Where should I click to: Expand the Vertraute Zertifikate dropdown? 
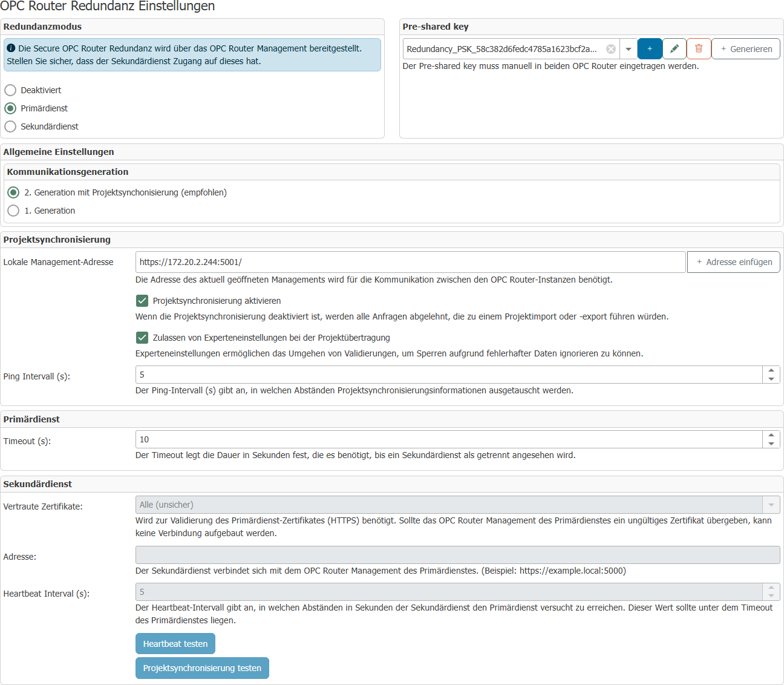coord(771,505)
